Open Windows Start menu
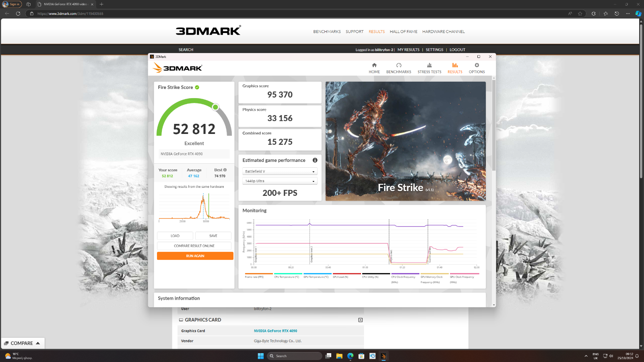The width and height of the screenshot is (644, 362). click(x=260, y=356)
